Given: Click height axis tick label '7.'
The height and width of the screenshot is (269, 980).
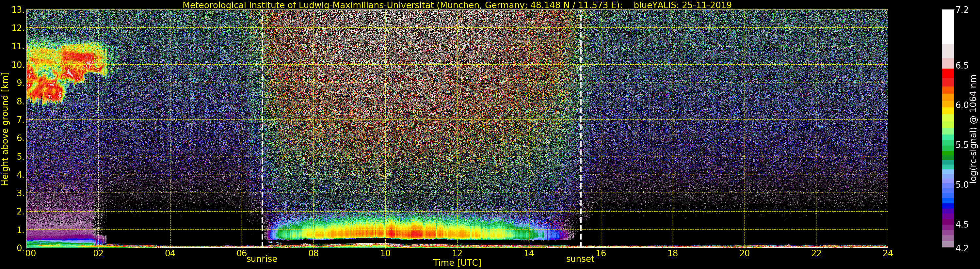Looking at the screenshot, I should [20, 120].
